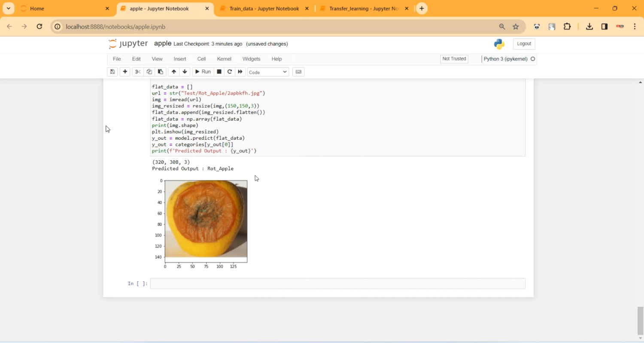644x343 pixels.
Task: Insert a cell below with plus icon
Action: [x=125, y=72]
